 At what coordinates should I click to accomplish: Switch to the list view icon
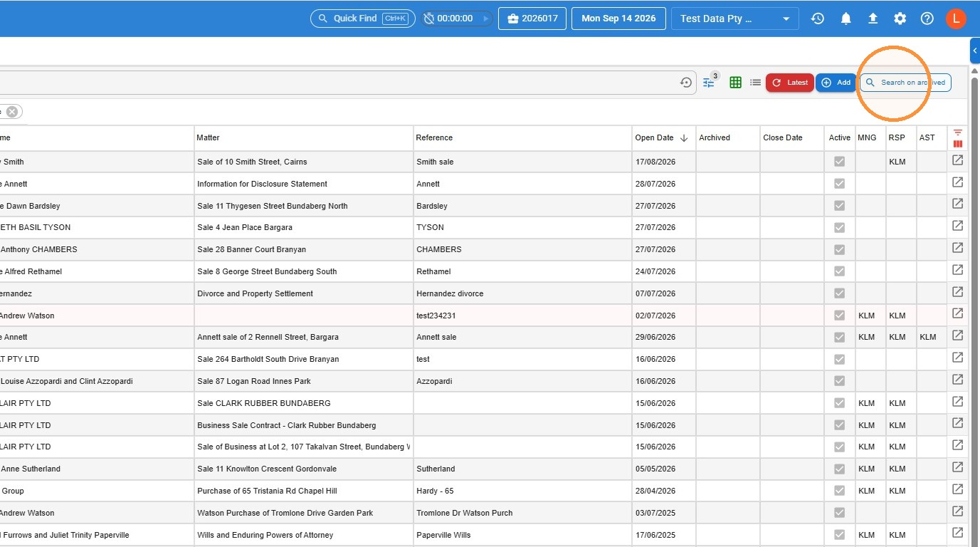tap(756, 83)
